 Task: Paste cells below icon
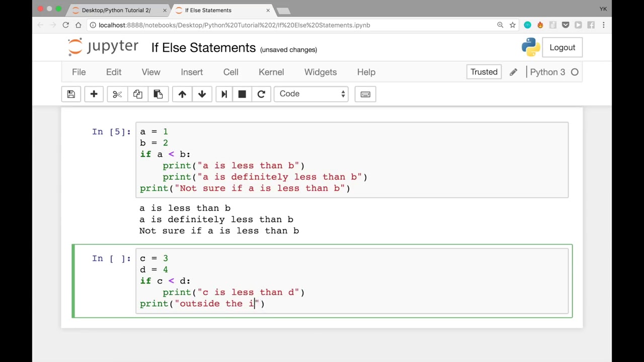(158, 94)
